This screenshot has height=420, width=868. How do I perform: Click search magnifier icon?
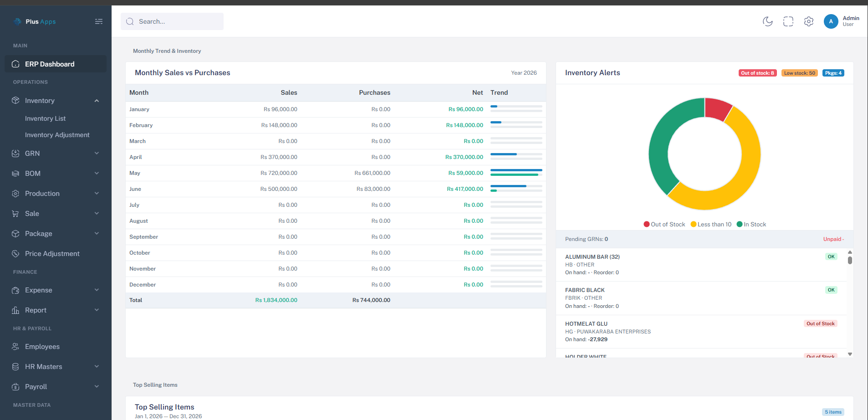[130, 21]
